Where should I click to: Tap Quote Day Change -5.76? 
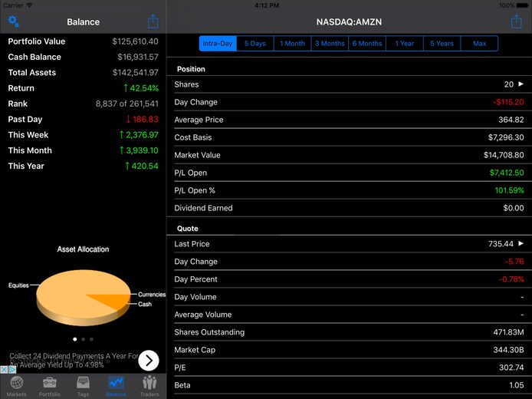(x=349, y=262)
